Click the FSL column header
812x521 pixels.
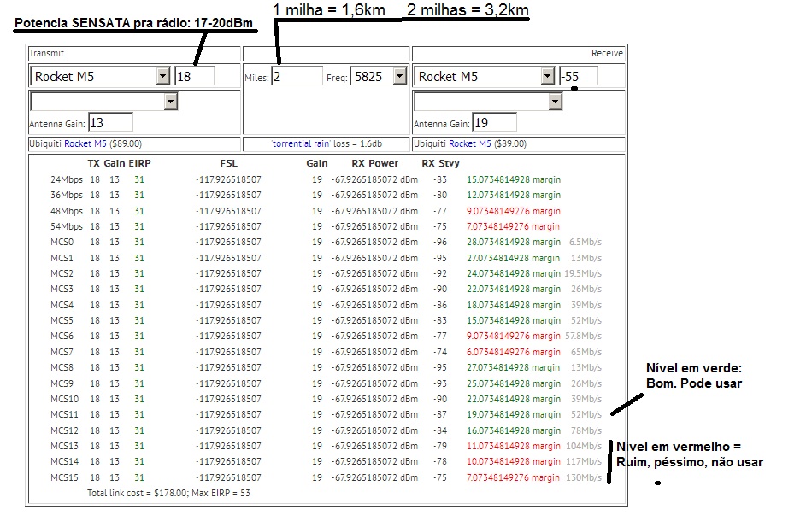point(228,163)
